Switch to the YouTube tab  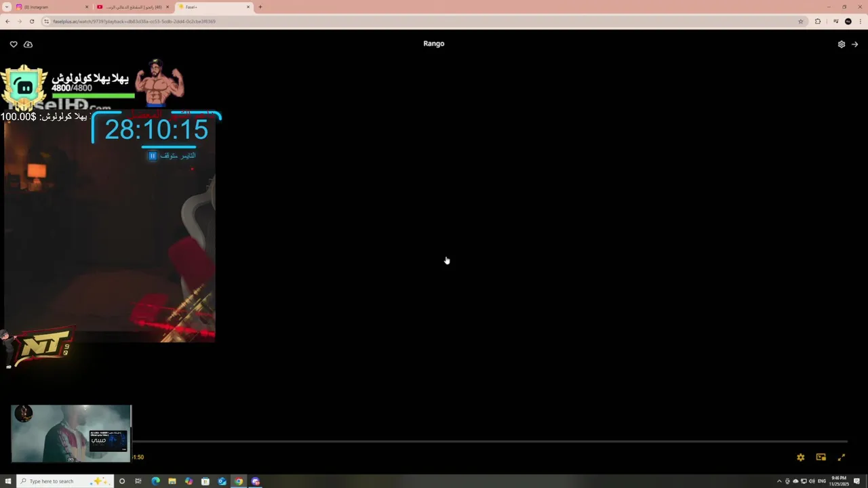coord(134,7)
